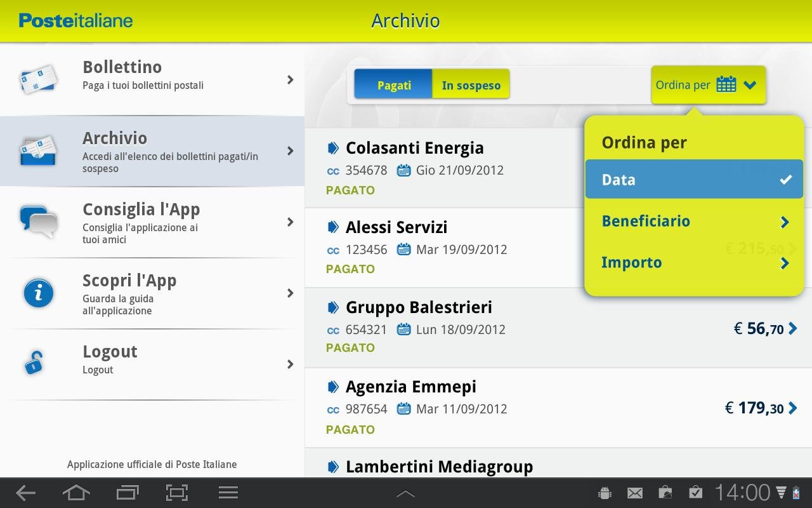Tap the Consiglia l'App speech bubbles icon
This screenshot has height=508, width=812.
(x=39, y=222)
